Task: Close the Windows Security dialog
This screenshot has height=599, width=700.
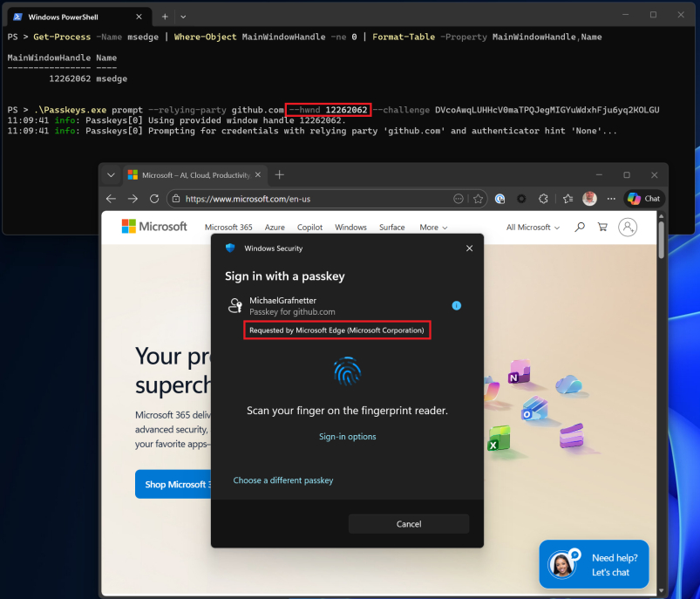Action: (x=469, y=248)
